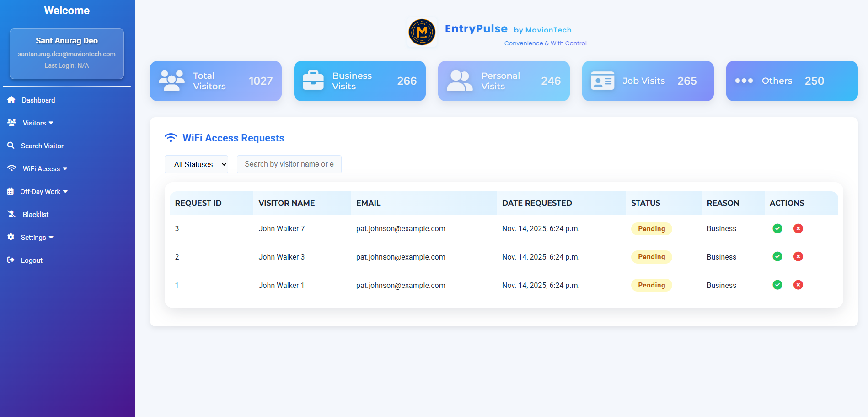Viewport: 868px width, 417px height.
Task: Reject request ID 1 with red X
Action: click(x=798, y=285)
